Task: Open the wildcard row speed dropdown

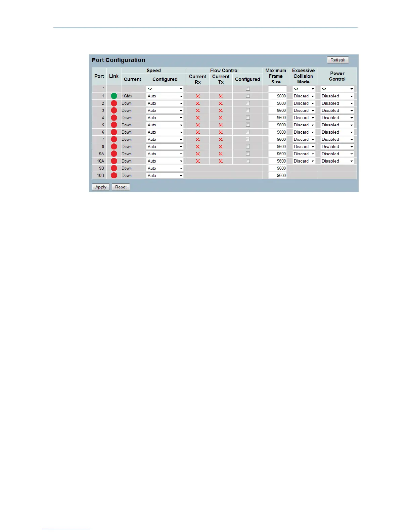Action: (165, 89)
